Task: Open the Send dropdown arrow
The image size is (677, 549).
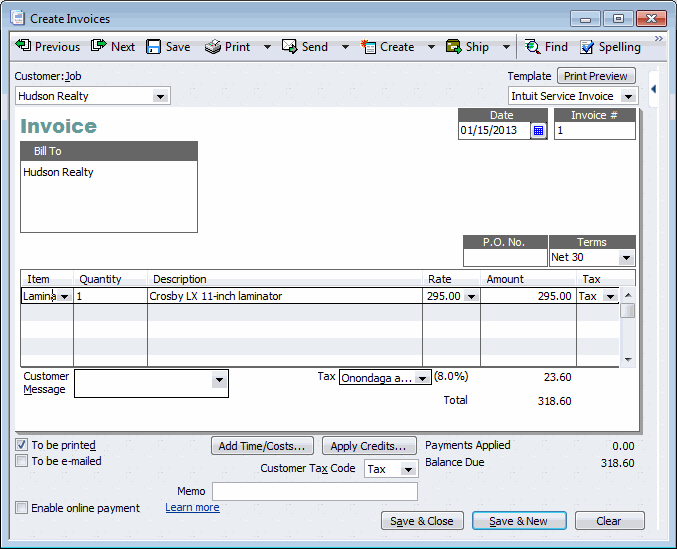Action: [345, 47]
